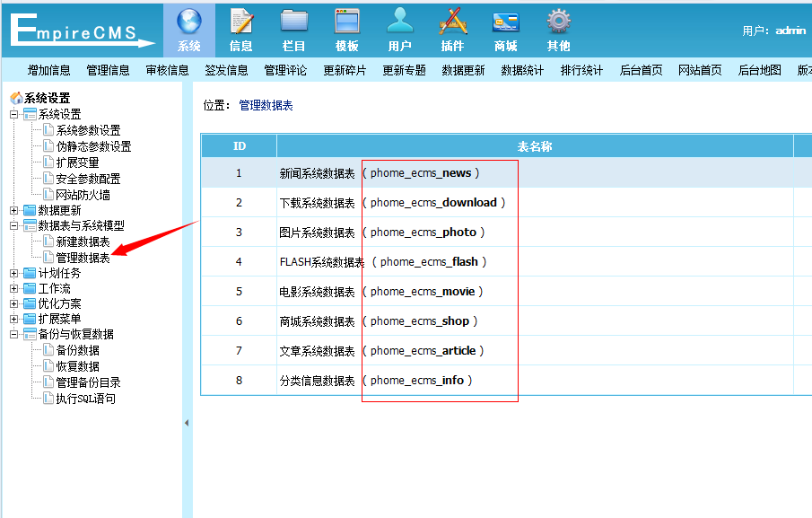
Task: Expand the 计划任务 tree node
Action: pos(14,273)
